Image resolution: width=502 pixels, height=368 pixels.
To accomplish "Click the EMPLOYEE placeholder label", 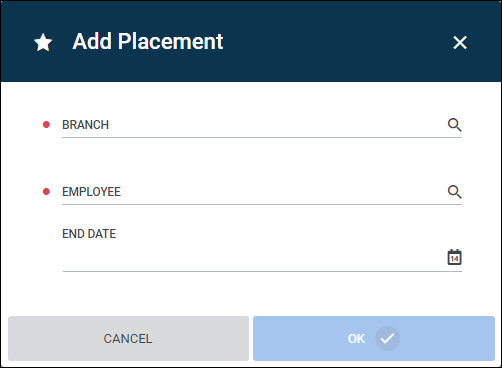I will 91,192.
